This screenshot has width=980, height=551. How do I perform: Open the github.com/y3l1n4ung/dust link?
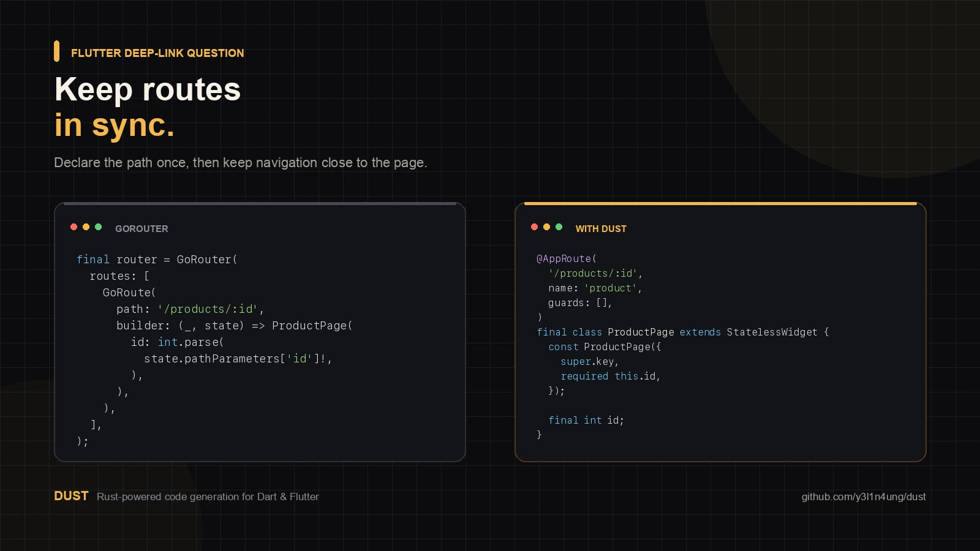pos(864,497)
